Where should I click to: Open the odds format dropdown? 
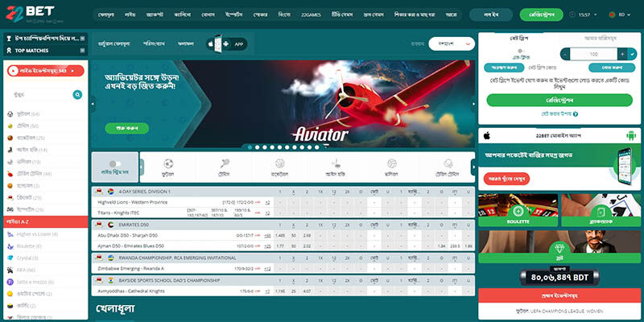tap(452, 43)
